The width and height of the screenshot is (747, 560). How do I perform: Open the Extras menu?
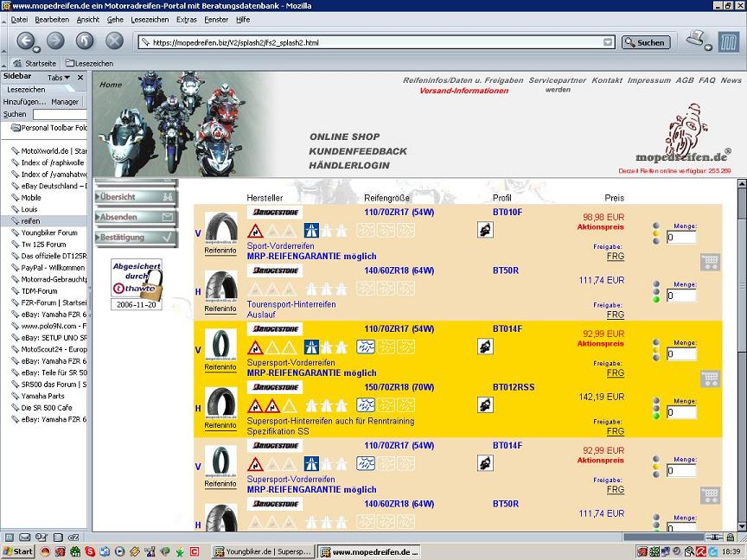click(186, 20)
